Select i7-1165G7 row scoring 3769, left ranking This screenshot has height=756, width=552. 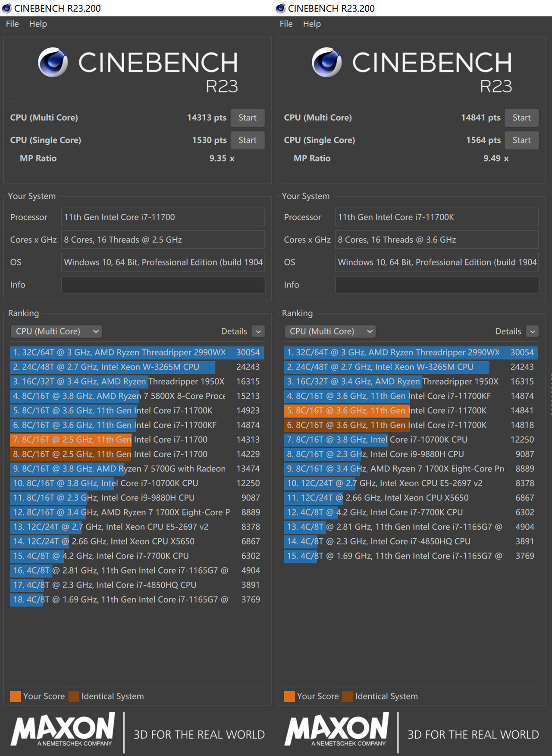click(x=137, y=600)
